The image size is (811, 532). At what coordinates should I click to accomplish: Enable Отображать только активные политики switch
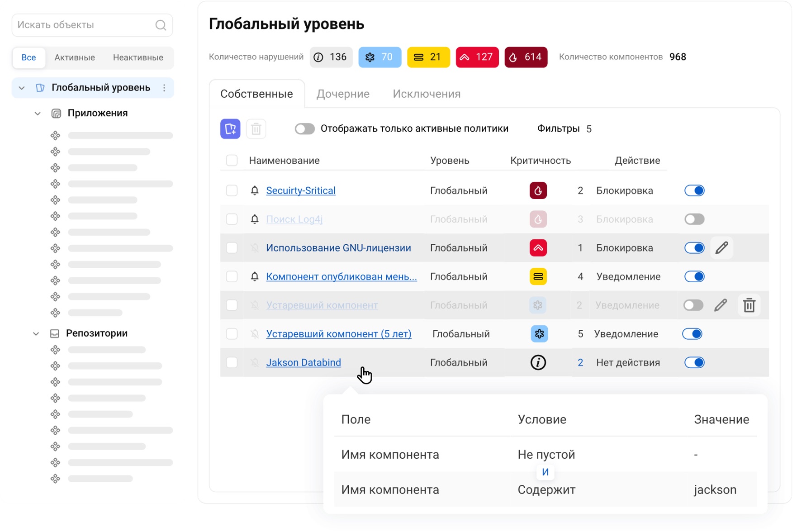tap(304, 129)
